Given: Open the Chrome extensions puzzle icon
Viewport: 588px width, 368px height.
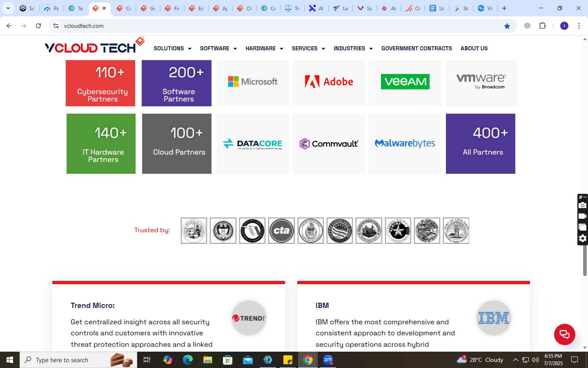Looking at the screenshot, I should tap(542, 26).
